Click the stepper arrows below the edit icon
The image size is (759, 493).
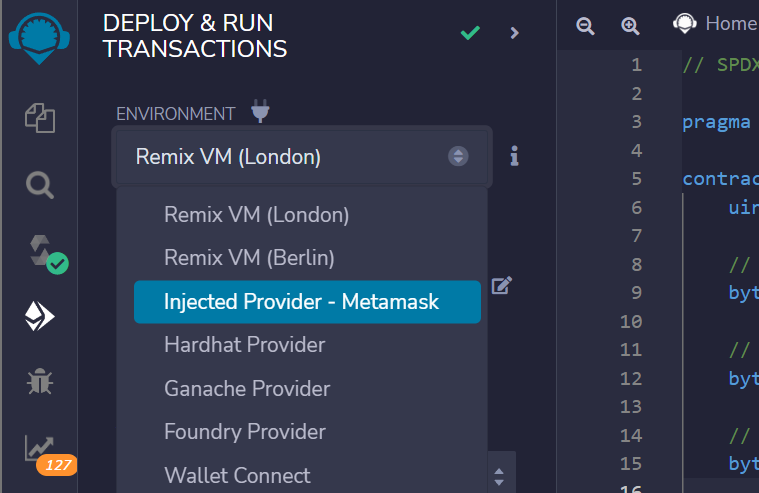(499, 477)
